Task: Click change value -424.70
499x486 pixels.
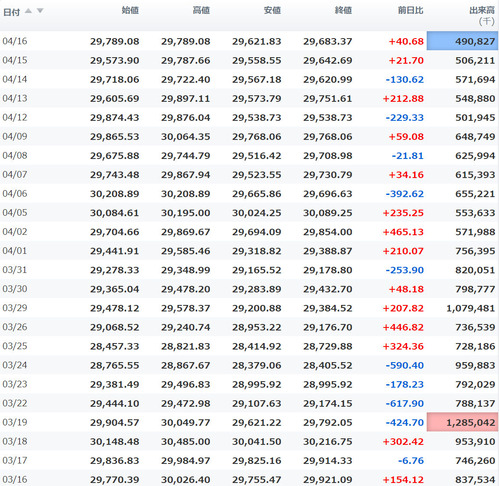Action: point(404,423)
